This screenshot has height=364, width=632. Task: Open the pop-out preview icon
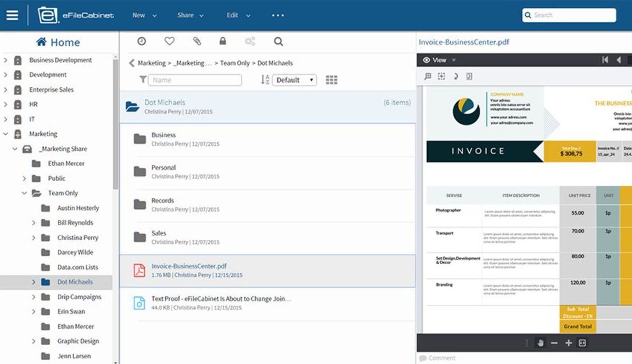(470, 76)
